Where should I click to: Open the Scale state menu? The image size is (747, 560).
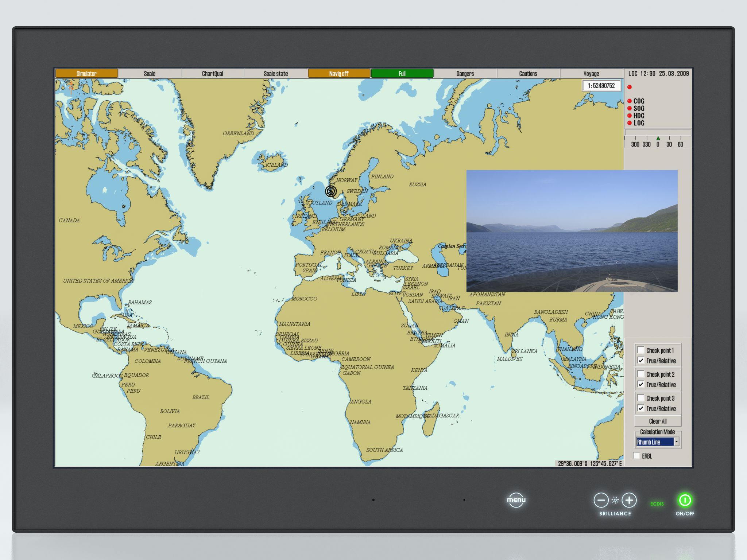[x=276, y=74]
